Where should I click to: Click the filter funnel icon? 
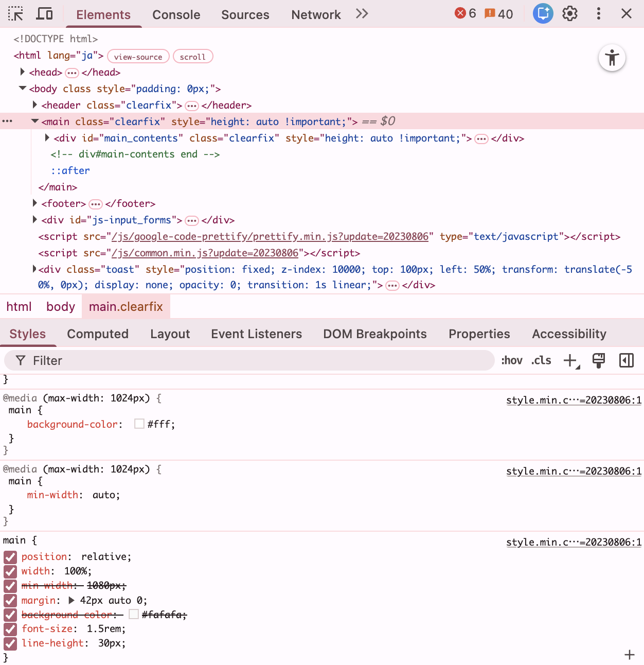tap(21, 361)
